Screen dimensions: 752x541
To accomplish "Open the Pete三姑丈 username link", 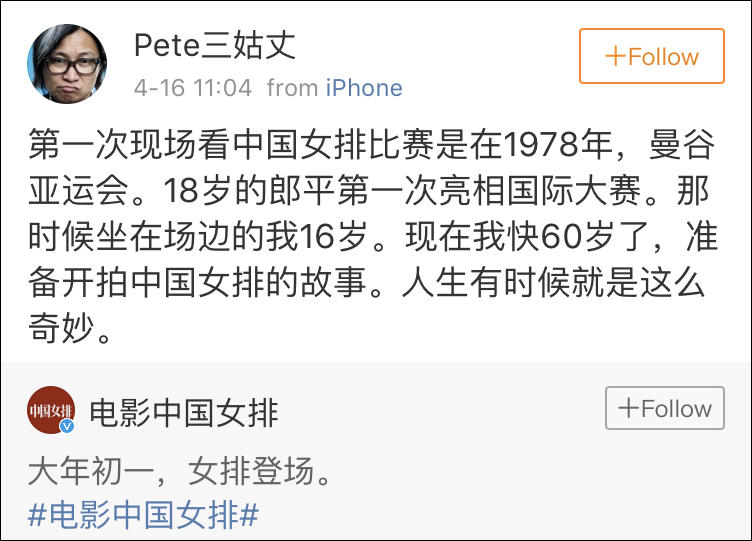I will click(x=214, y=45).
